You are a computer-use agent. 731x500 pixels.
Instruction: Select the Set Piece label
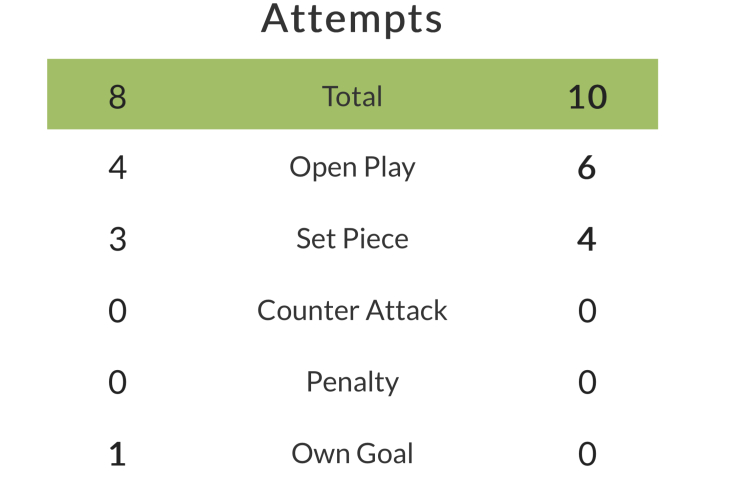point(352,239)
